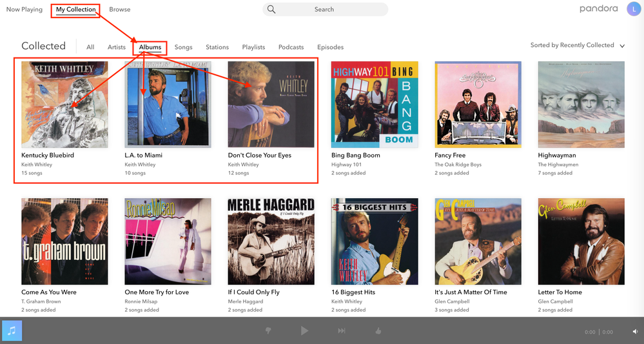Open the Merle Haggard album cover
The image size is (644, 344).
tap(271, 241)
